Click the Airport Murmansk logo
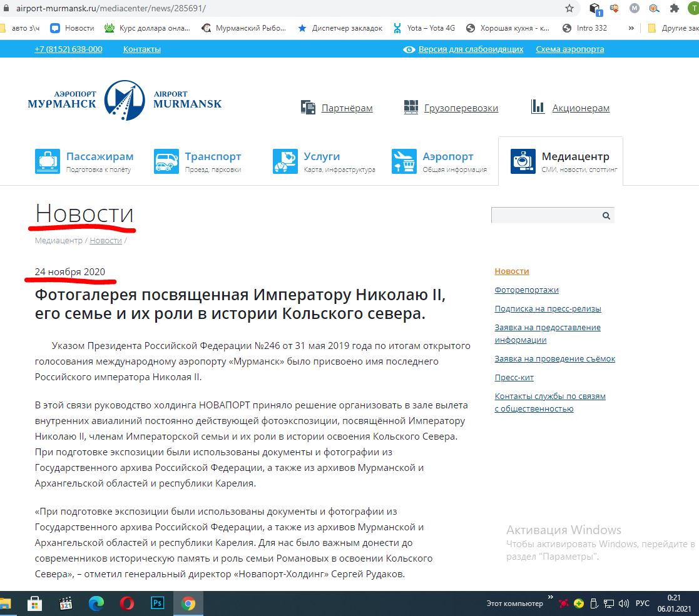Image resolution: width=699 pixels, height=616 pixels. coord(125,100)
